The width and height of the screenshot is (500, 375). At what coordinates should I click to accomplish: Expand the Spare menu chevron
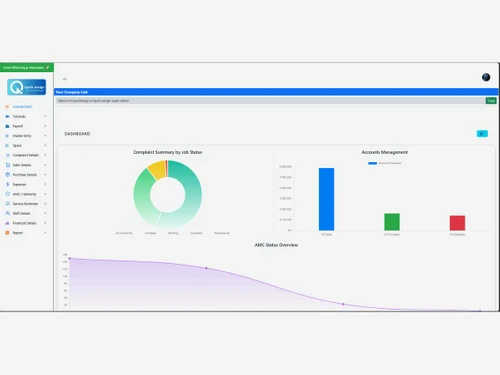click(x=45, y=145)
